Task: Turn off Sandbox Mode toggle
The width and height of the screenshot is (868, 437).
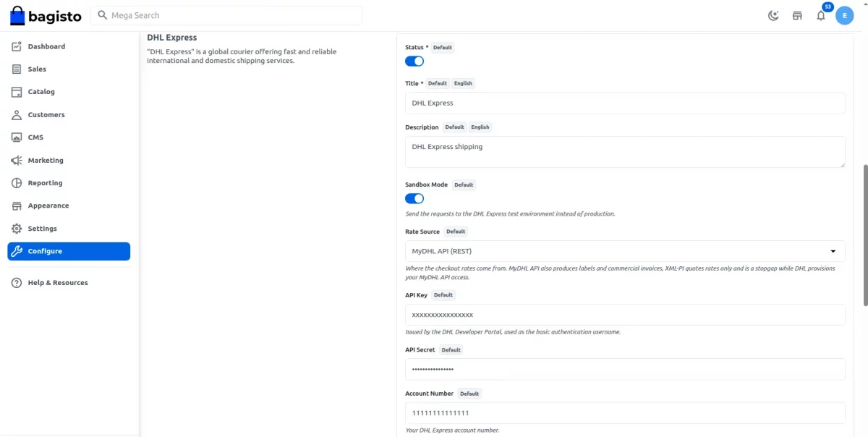Action: click(x=414, y=198)
